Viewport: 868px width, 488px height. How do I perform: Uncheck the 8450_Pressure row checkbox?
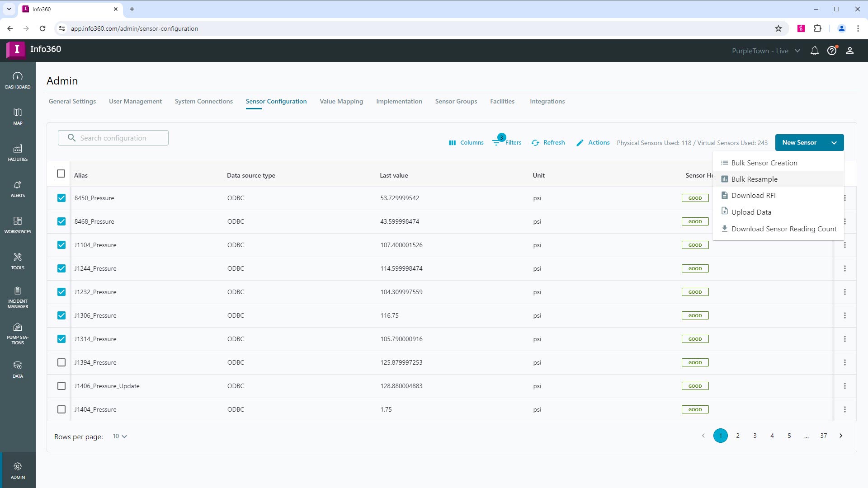point(61,198)
